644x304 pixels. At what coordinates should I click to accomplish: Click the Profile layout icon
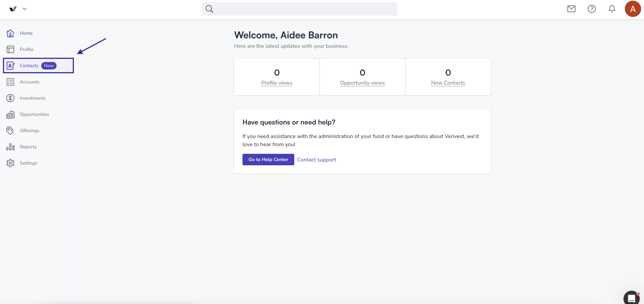click(10, 49)
